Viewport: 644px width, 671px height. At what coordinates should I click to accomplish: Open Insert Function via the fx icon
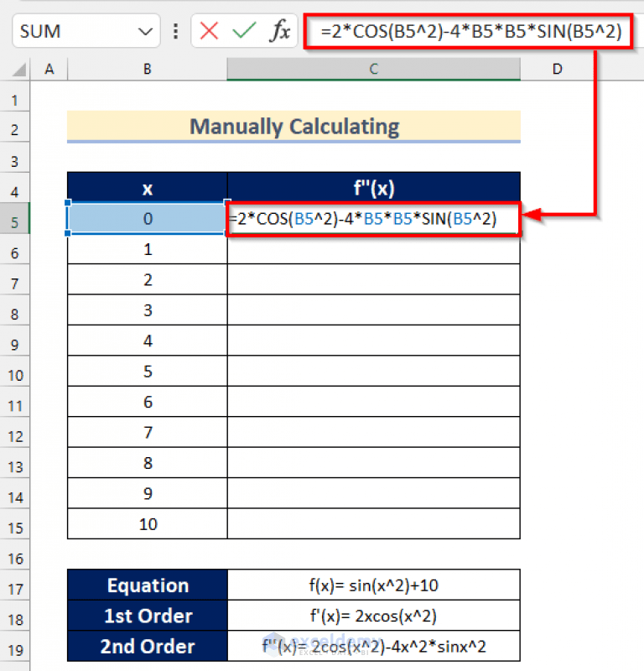pyautogui.click(x=279, y=31)
